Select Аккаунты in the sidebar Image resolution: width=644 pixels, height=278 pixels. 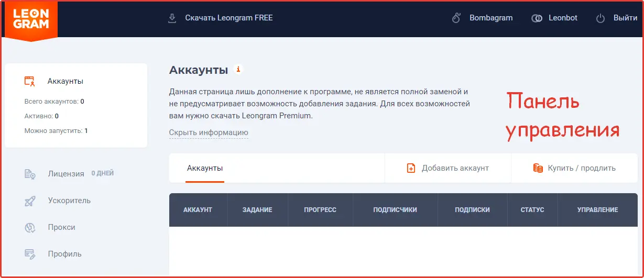tap(65, 81)
